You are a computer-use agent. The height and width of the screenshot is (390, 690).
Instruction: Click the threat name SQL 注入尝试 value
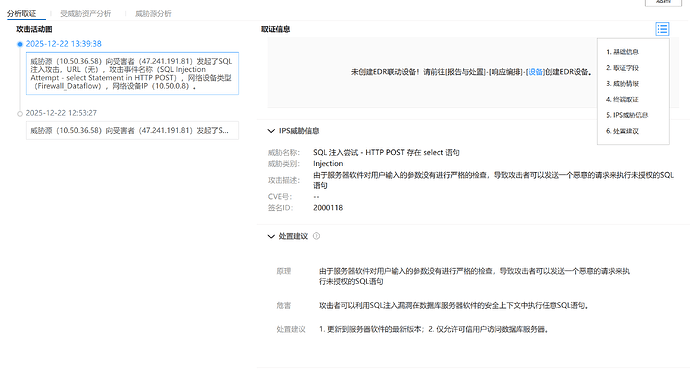(x=386, y=152)
